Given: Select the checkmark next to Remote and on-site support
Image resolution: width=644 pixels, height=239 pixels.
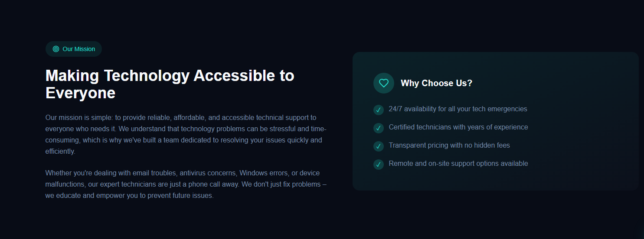Looking at the screenshot, I should tap(379, 165).
